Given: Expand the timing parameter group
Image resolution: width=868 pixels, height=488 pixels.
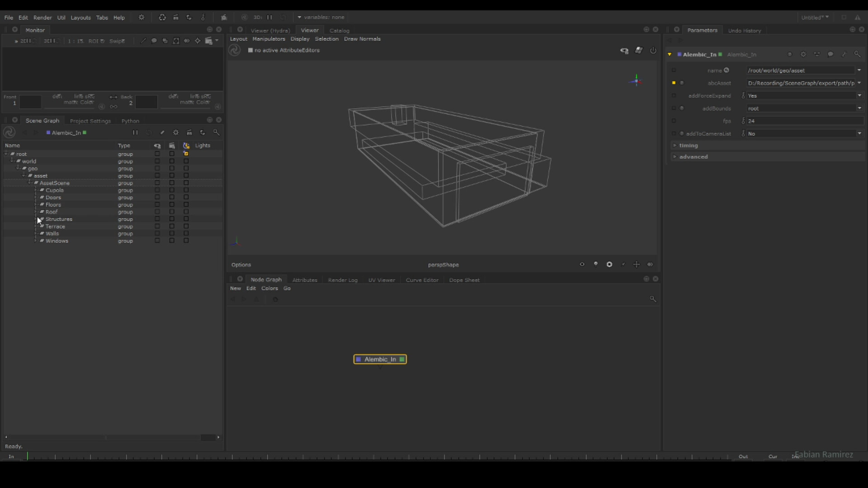Looking at the screenshot, I should tap(689, 145).
